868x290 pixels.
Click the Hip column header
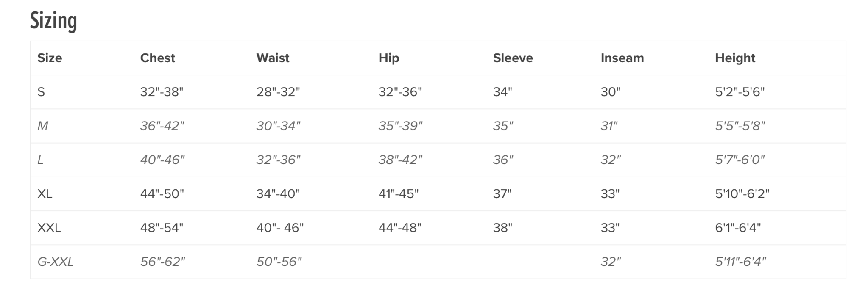point(389,58)
